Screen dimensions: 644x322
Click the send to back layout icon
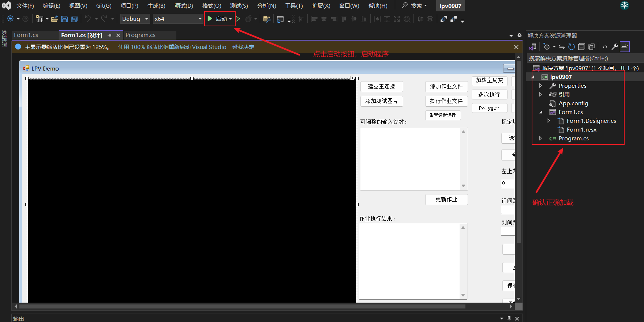click(x=454, y=19)
